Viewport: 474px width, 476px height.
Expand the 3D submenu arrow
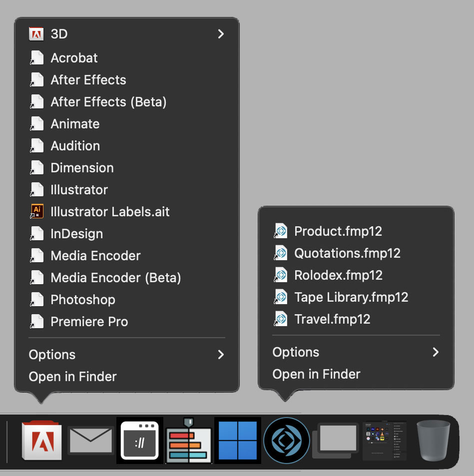pos(221,34)
